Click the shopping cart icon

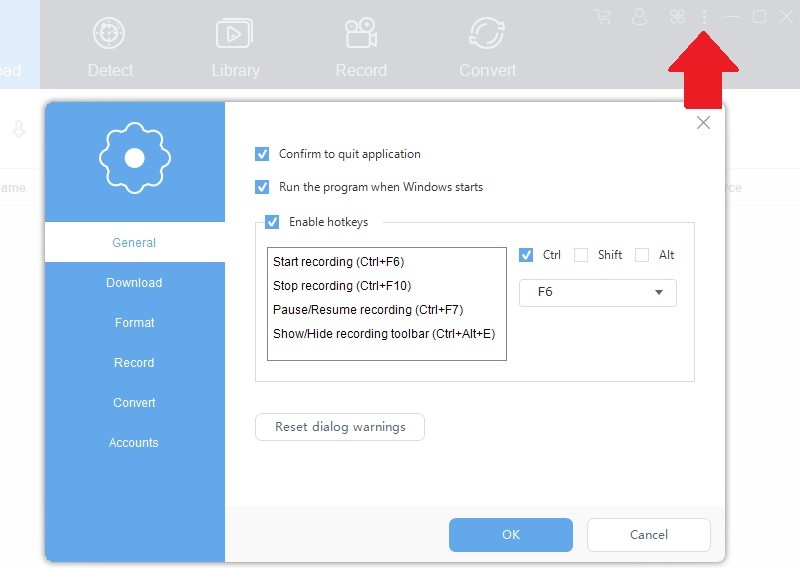[x=602, y=16]
